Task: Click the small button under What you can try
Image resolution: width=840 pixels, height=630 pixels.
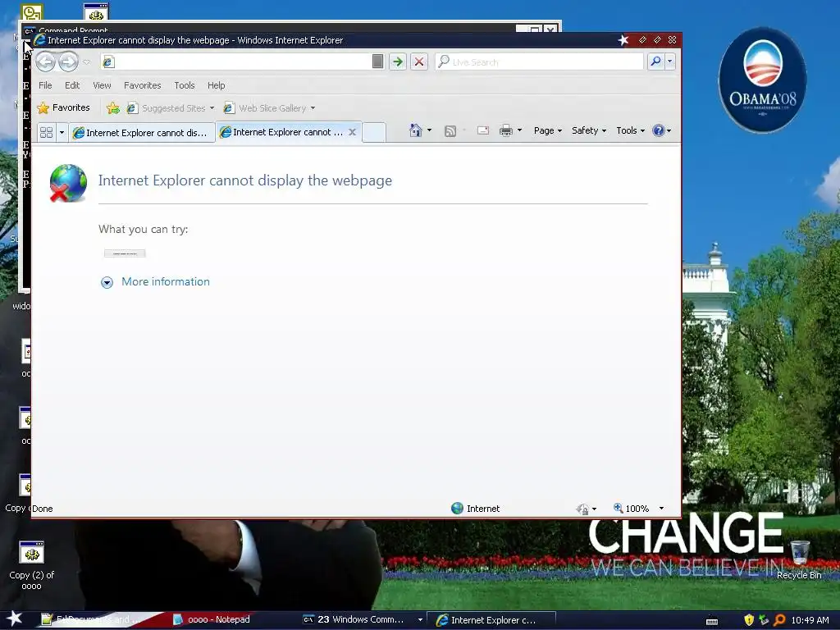Action: click(x=125, y=253)
